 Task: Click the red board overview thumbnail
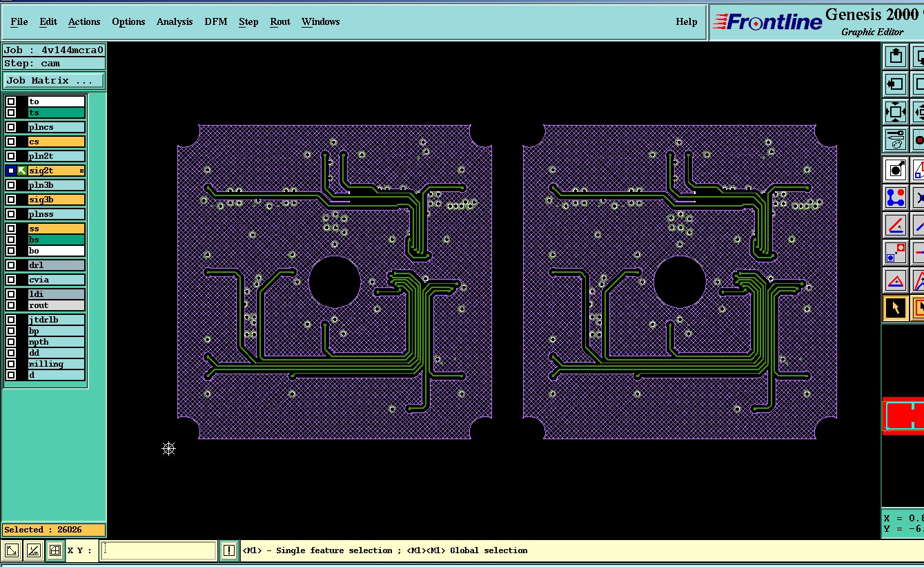pos(903,416)
